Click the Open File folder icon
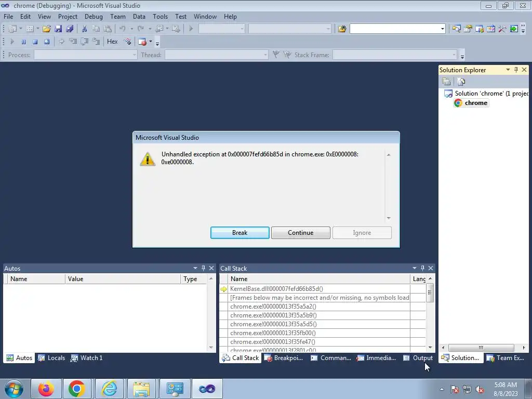The height and width of the screenshot is (399, 532). pos(46,29)
